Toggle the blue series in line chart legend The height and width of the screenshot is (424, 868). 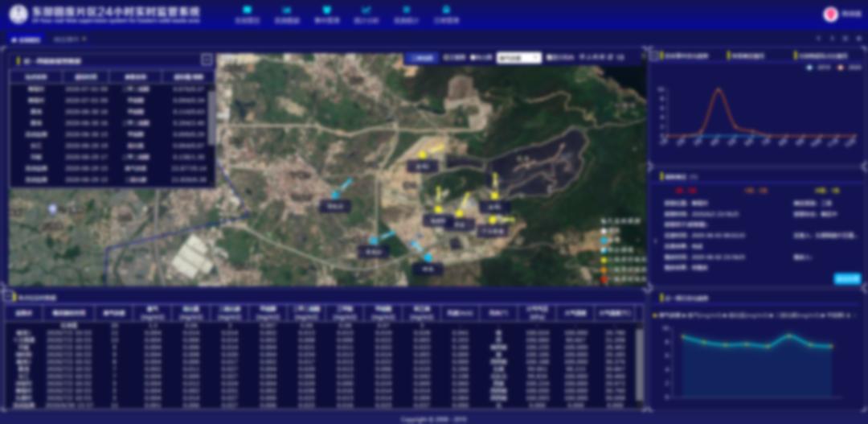pyautogui.click(x=817, y=68)
